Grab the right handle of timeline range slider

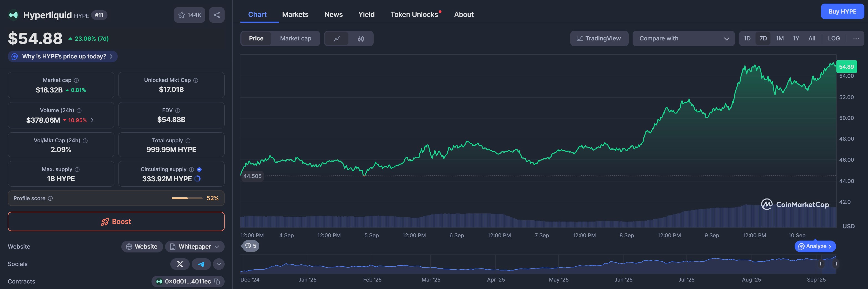835,264
